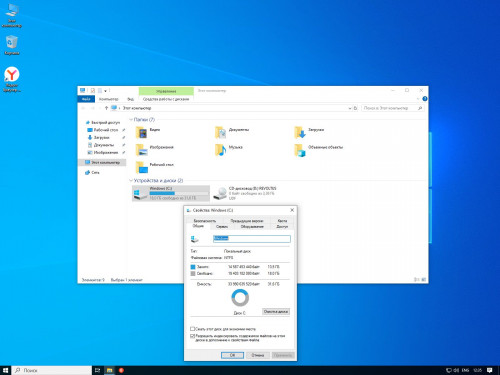
Task: Click the ENG language indicator
Action: point(466,370)
